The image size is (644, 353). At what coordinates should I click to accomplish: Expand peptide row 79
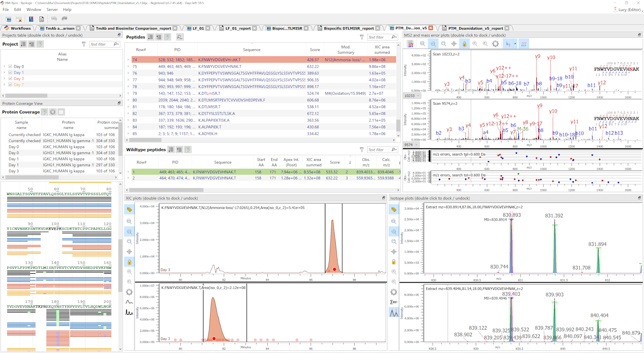[128, 94]
